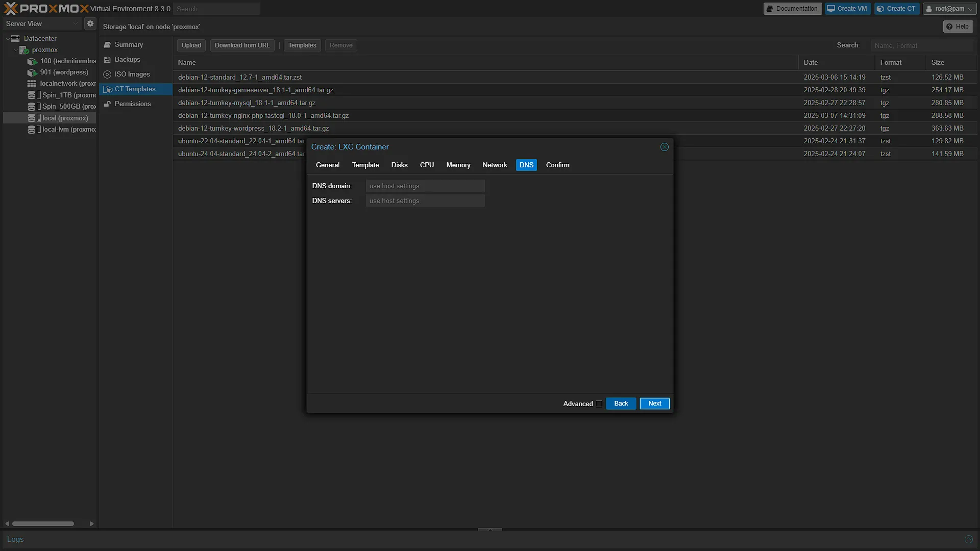The width and height of the screenshot is (980, 551).
Task: Click the Spin_1TB storage icon
Action: coord(32,95)
